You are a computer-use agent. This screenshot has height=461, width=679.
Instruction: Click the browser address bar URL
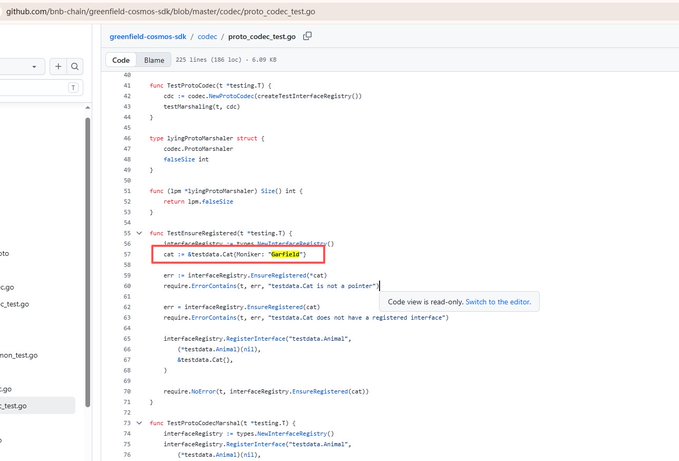coord(161,12)
